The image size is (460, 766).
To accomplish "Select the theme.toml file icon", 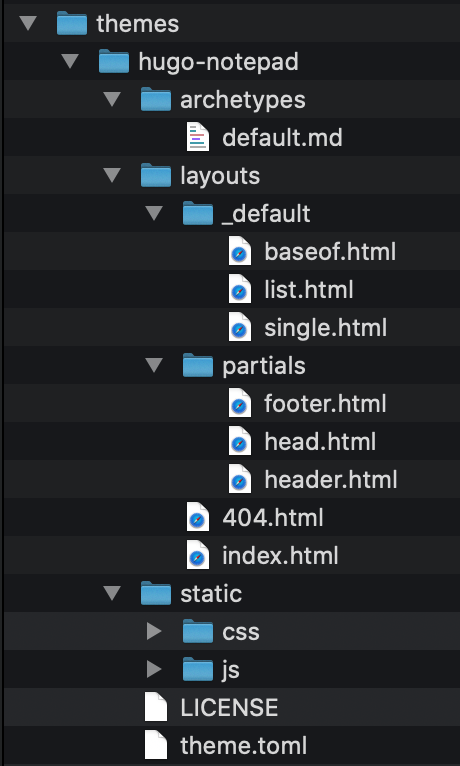I will coord(156,745).
